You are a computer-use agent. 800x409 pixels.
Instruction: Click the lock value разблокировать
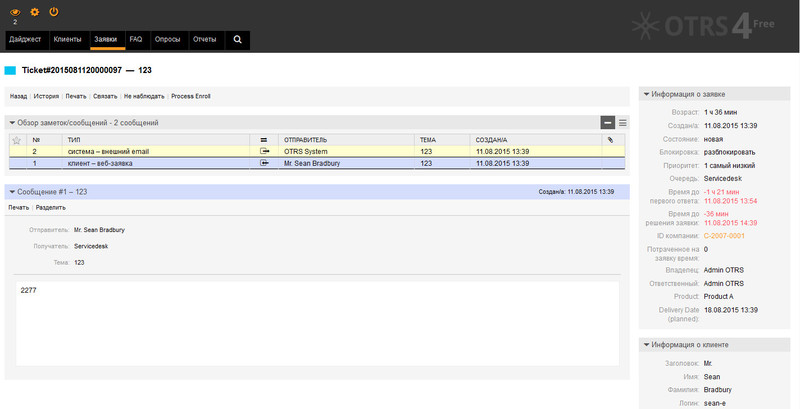(x=730, y=152)
